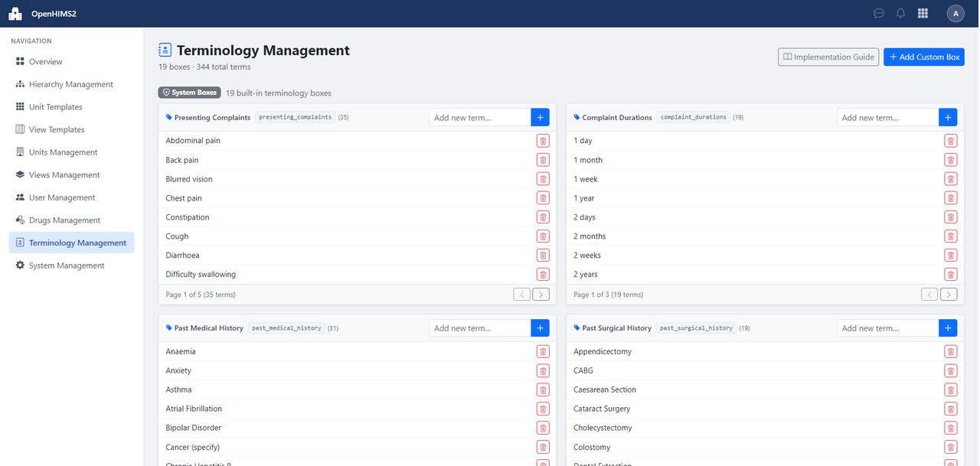980x466 pixels.
Task: Open Units Management in sidebar
Action: click(x=72, y=152)
